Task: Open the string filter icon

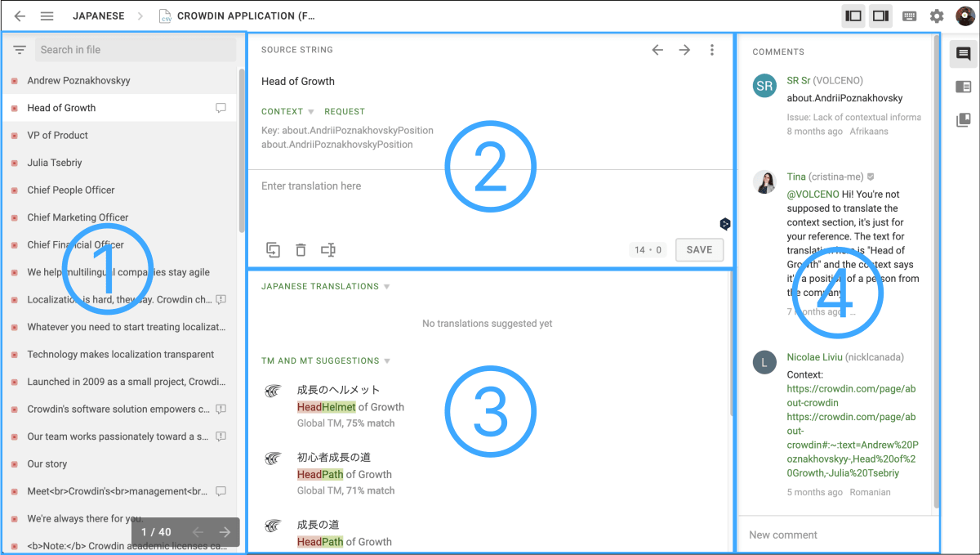Action: point(20,50)
